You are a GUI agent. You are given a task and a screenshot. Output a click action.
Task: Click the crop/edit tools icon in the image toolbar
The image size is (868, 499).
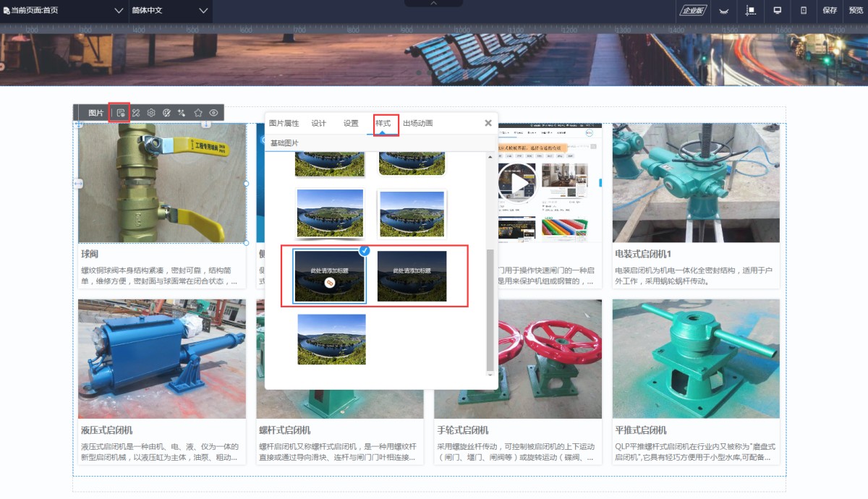[135, 113]
